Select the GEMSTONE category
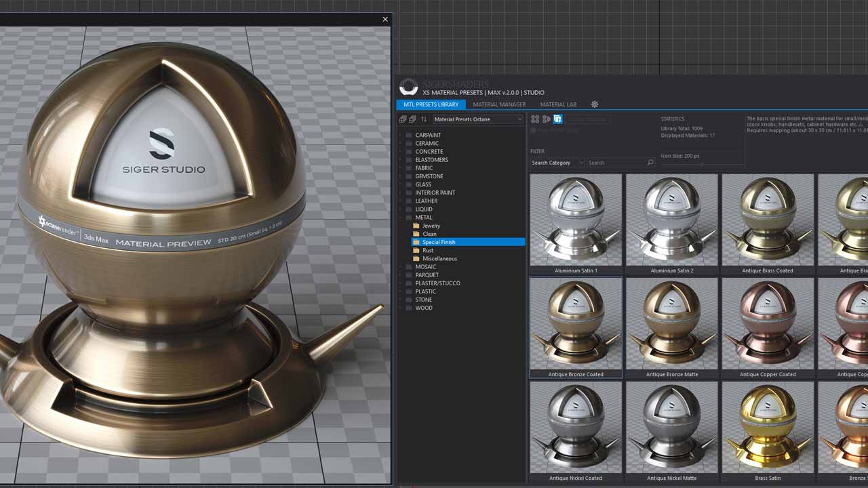This screenshot has height=488, width=868. click(429, 176)
